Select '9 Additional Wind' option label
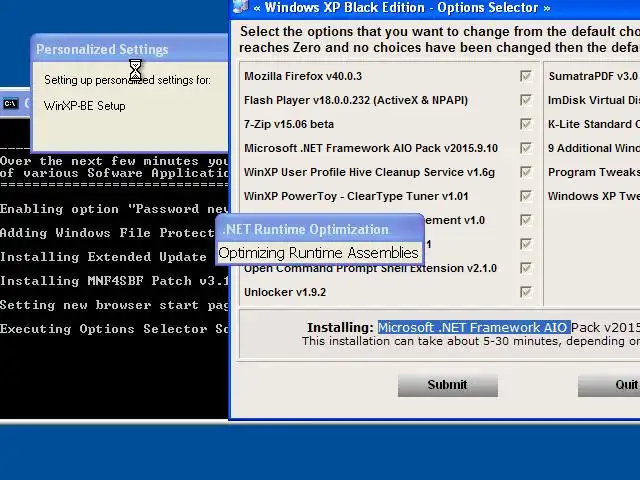The image size is (640, 480). point(594,148)
